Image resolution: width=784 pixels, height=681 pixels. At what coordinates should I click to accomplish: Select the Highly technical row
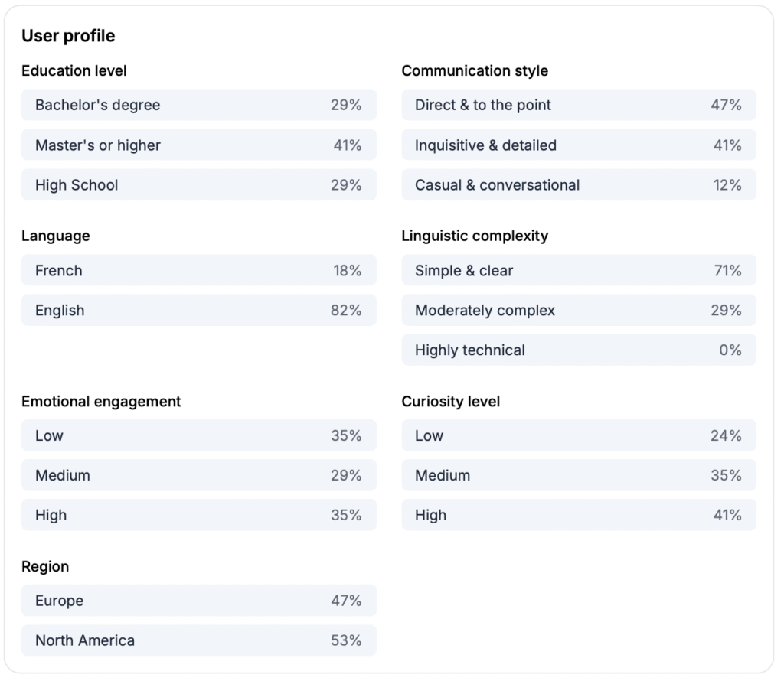tap(578, 350)
